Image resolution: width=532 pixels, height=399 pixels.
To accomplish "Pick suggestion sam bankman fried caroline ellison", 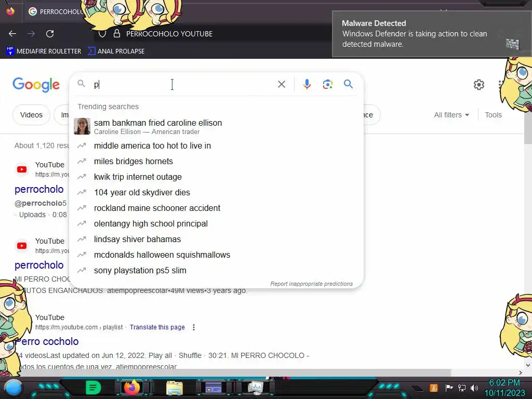I will coord(216,127).
